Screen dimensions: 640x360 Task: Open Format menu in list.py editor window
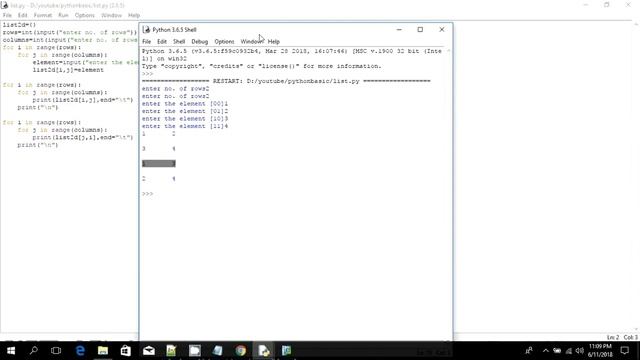pyautogui.click(x=42, y=15)
